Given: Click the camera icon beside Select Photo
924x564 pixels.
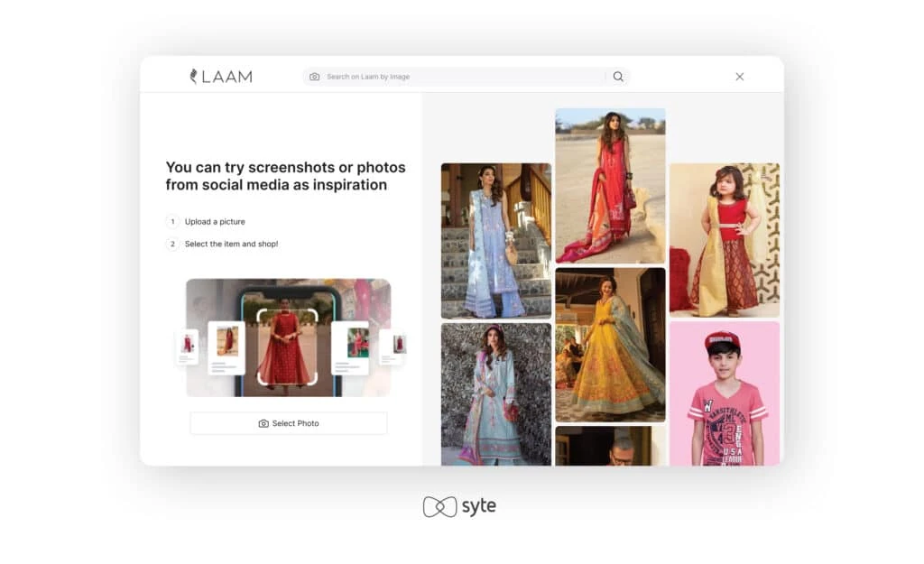Looking at the screenshot, I should click(263, 423).
